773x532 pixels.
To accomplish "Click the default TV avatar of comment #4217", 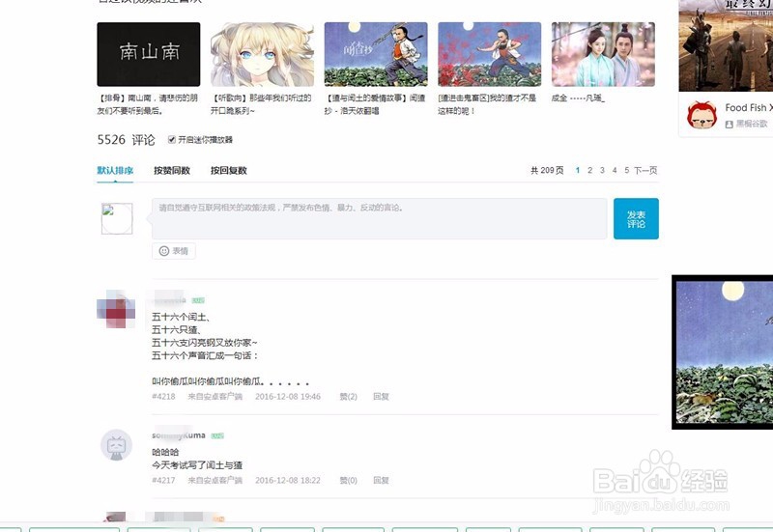I will point(116,445).
